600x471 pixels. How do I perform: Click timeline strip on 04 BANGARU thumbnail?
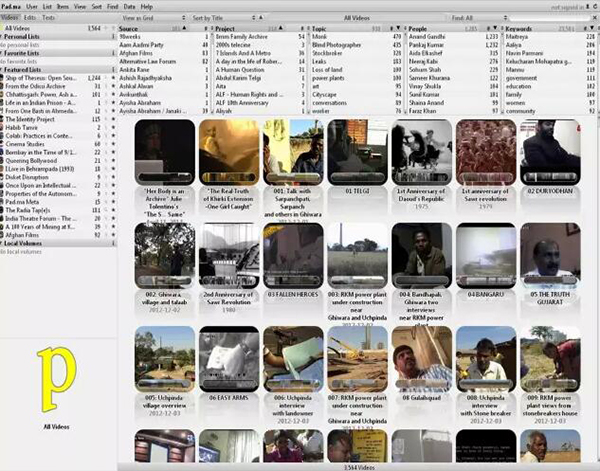486,280
